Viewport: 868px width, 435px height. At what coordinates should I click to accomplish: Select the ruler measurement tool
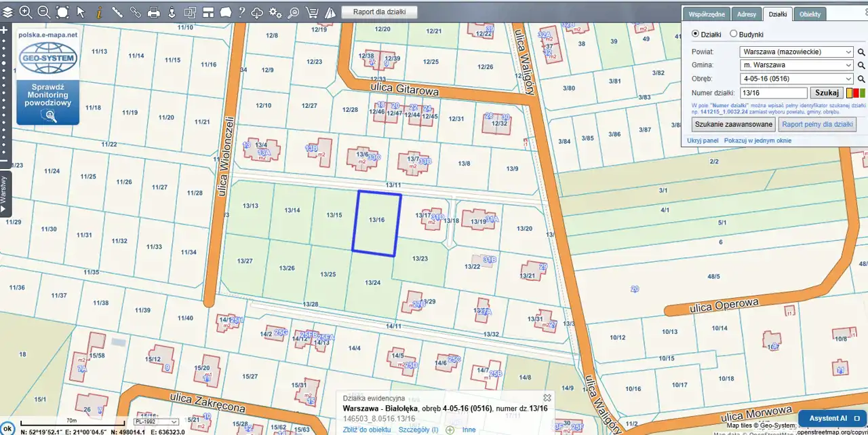point(117,12)
